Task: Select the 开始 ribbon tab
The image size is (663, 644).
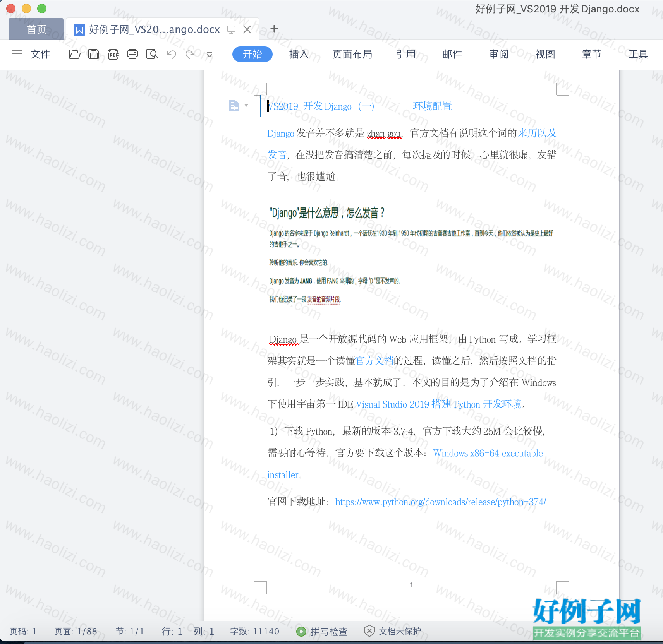Action: click(252, 54)
